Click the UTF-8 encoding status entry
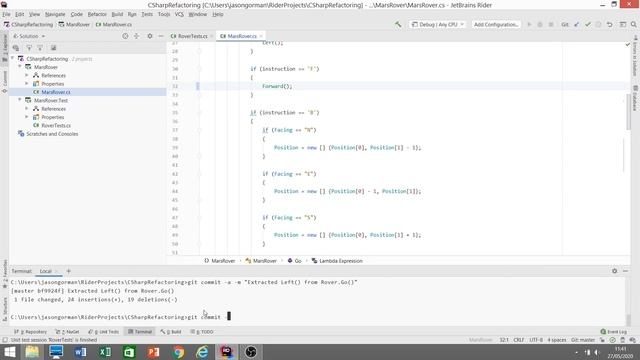 pyautogui.click(x=536, y=340)
